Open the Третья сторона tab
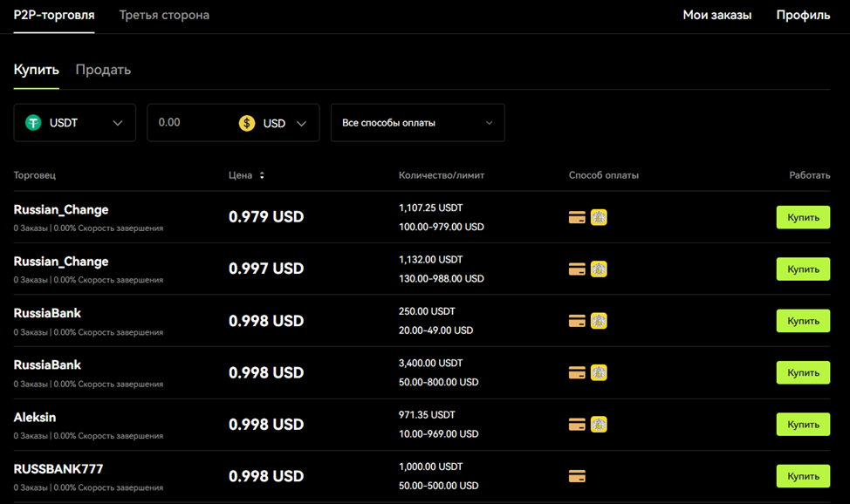Image resolution: width=850 pixels, height=504 pixels. (x=164, y=15)
